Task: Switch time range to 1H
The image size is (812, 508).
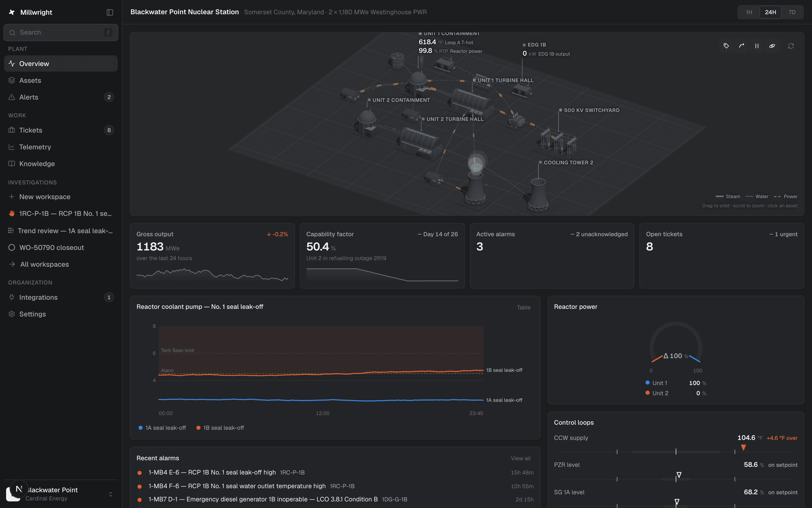Action: click(x=749, y=12)
